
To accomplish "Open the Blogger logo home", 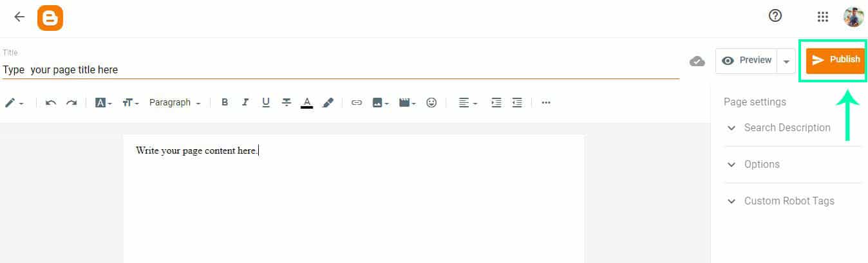I will click(50, 17).
